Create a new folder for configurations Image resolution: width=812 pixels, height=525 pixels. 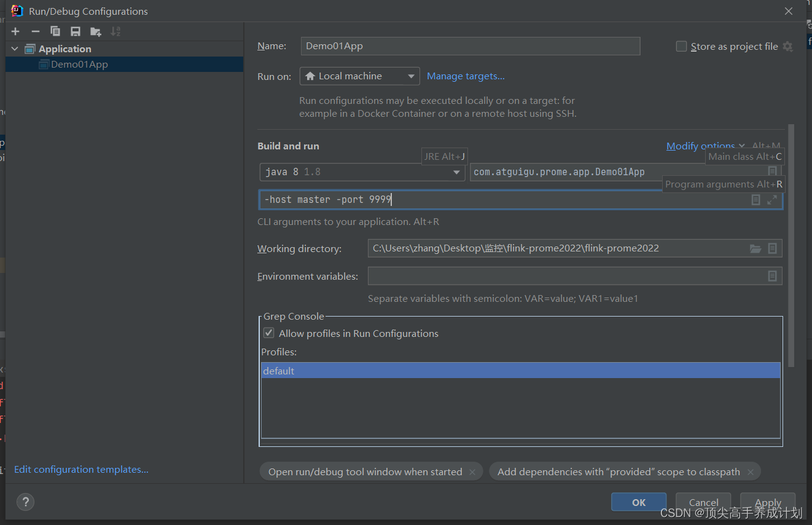pos(95,31)
